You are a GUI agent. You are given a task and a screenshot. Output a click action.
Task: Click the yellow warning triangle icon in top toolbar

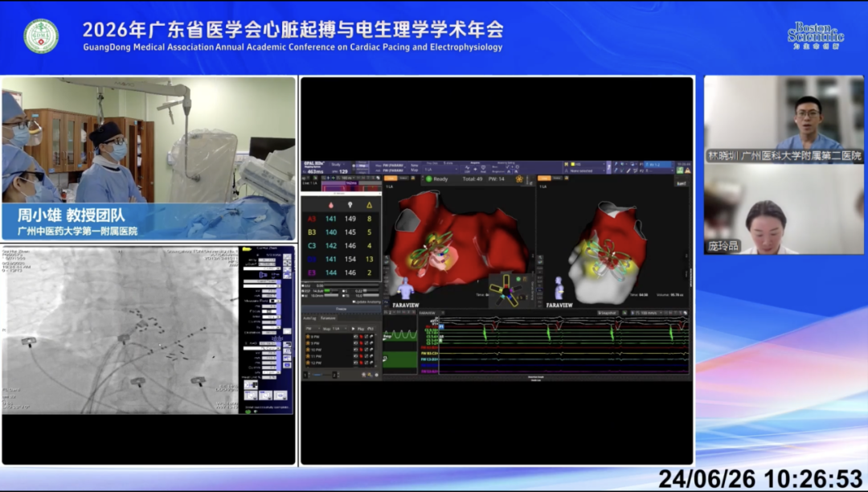687,170
